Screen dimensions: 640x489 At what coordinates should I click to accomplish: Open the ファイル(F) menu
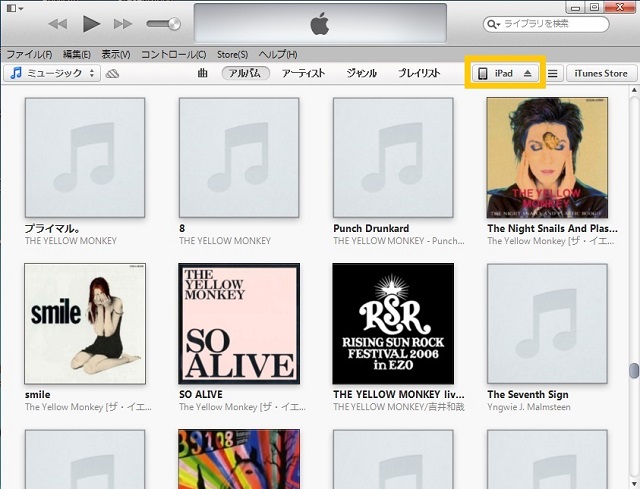(x=29, y=54)
